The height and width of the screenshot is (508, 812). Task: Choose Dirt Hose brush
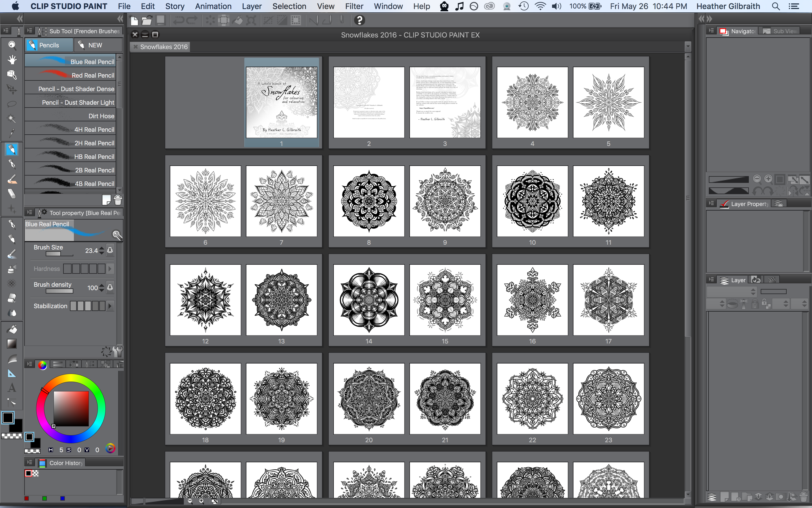coord(70,116)
